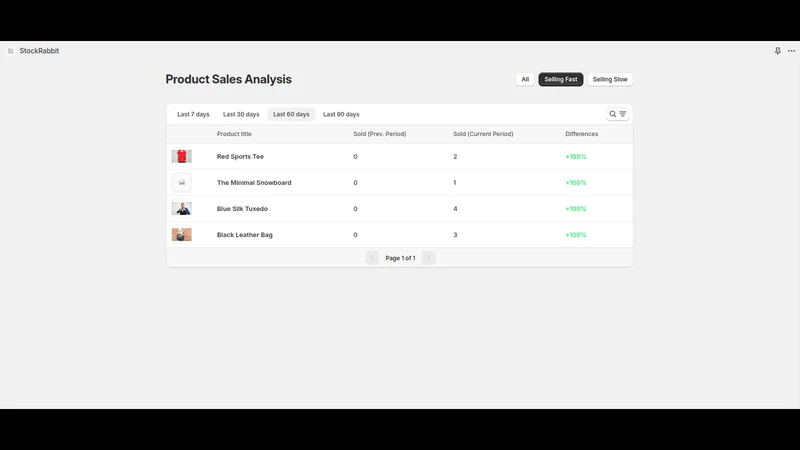The height and width of the screenshot is (450, 800).
Task: Go to the previous page arrow
Action: click(372, 258)
